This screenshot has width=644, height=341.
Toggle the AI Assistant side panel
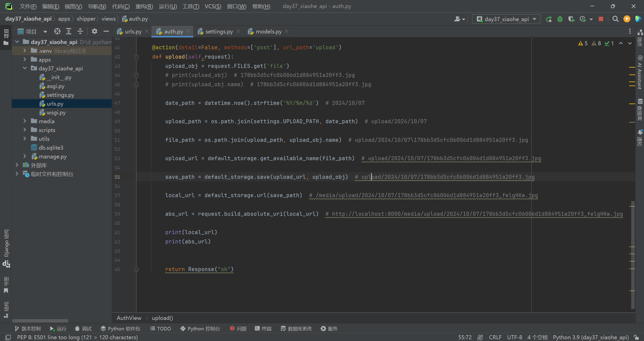tap(640, 73)
